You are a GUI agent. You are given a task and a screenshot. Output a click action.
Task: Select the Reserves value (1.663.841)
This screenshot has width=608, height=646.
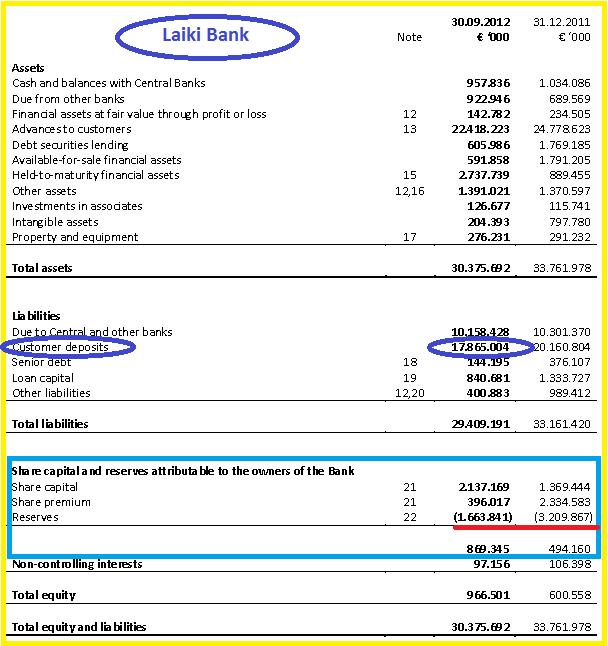tap(483, 517)
